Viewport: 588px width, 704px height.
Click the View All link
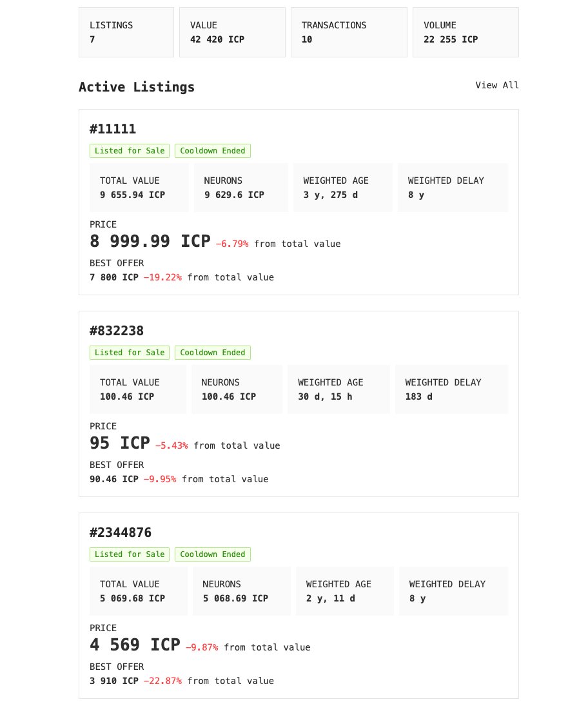(x=496, y=85)
